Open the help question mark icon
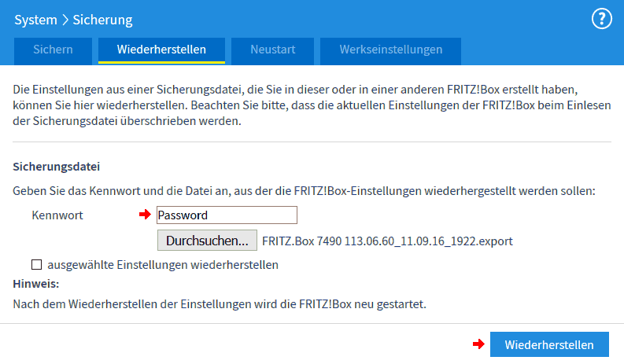Viewport: 624px width, 364px height. (x=601, y=19)
